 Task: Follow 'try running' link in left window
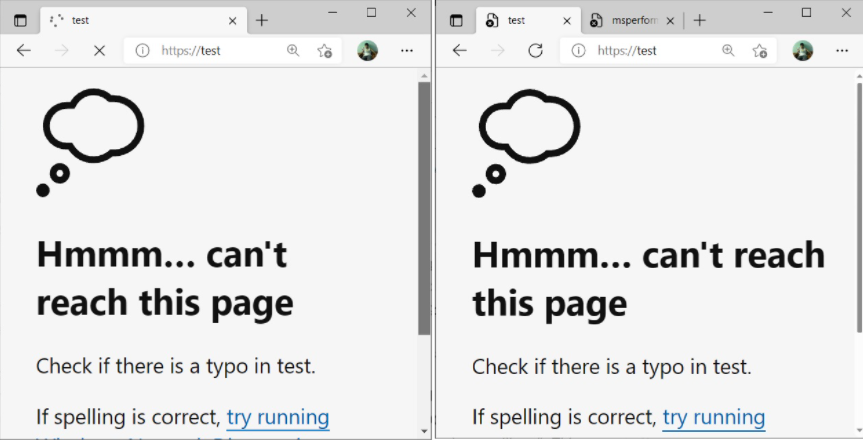pyautogui.click(x=278, y=417)
